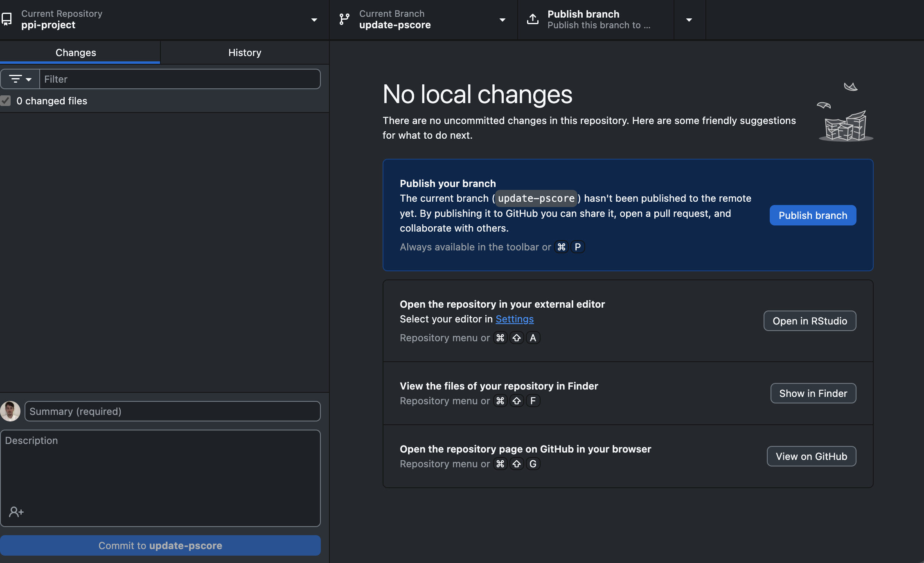The width and height of the screenshot is (924, 563).
Task: Click the user avatar thumbnail
Action: click(x=10, y=411)
